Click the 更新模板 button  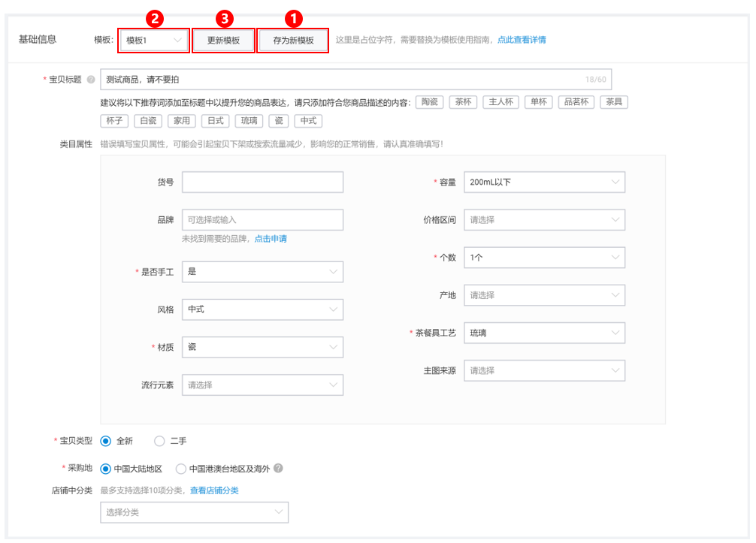pyautogui.click(x=222, y=41)
